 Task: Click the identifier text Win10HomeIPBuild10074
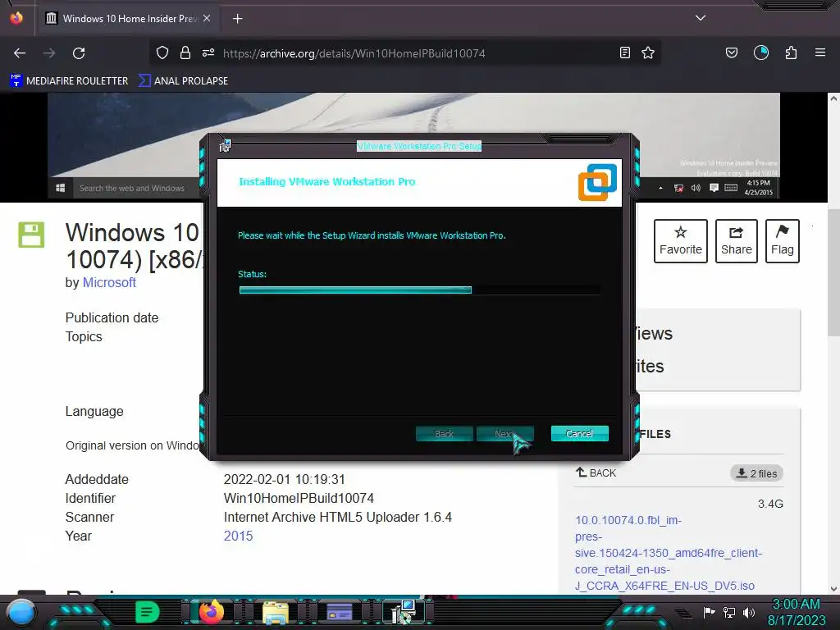coord(299,498)
